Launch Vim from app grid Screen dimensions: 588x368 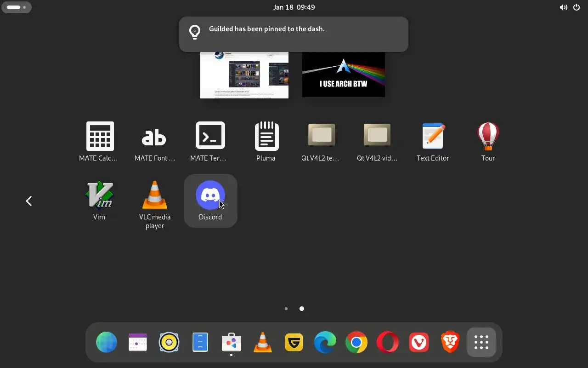click(x=99, y=201)
